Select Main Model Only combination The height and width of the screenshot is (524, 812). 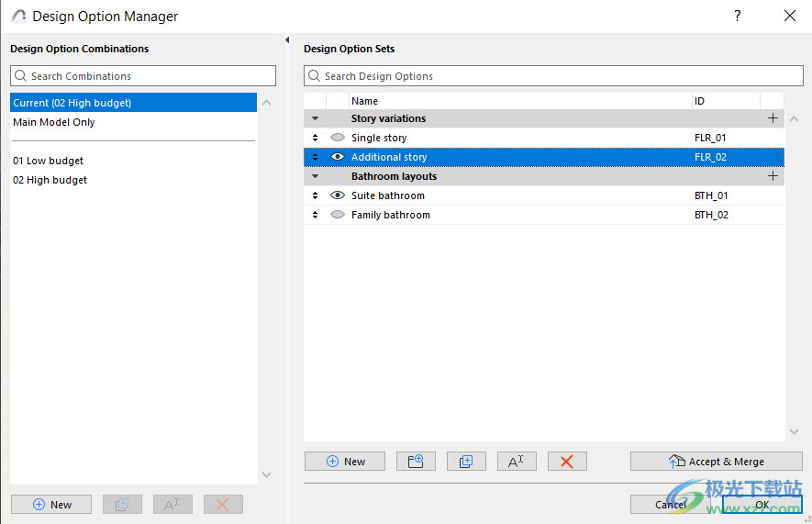(x=134, y=122)
